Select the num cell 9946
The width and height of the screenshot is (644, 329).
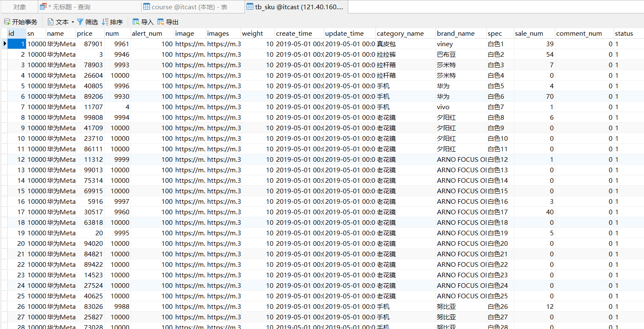click(118, 54)
